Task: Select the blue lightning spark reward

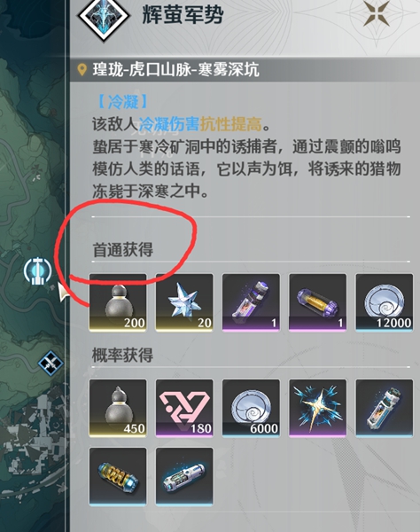Action: [x=317, y=408]
